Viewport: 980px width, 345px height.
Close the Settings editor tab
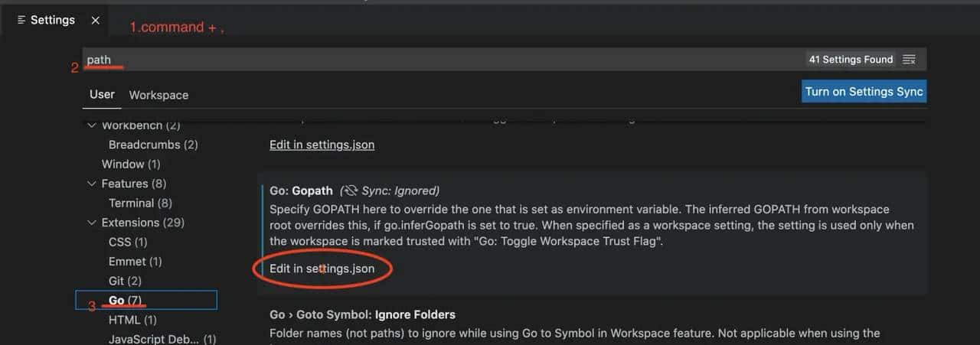tap(95, 21)
